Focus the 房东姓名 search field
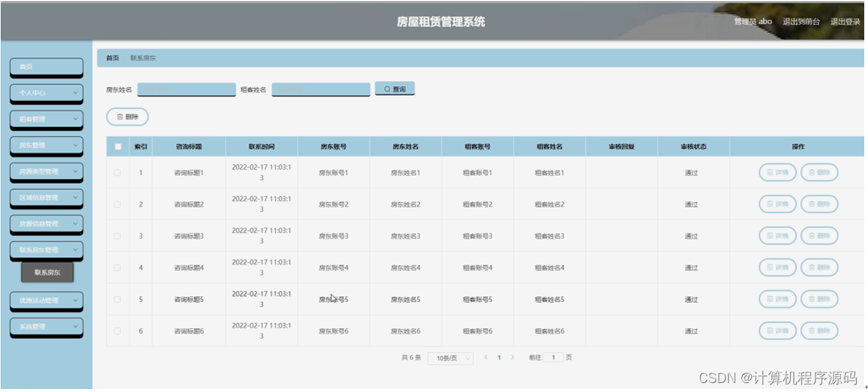This screenshot has width=868, height=392. pyautogui.click(x=186, y=89)
